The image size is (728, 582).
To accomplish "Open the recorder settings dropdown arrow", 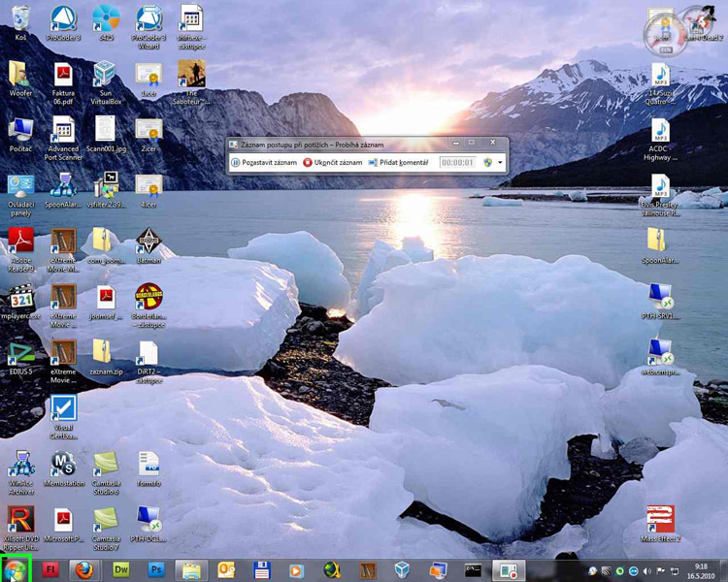I will point(501,163).
